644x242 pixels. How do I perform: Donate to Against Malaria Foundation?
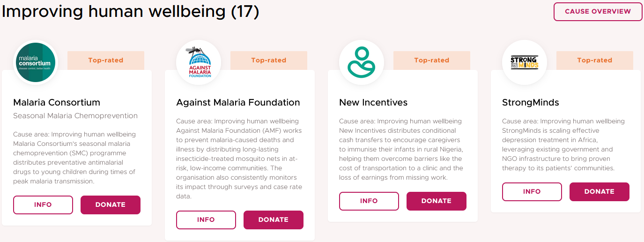coord(274,220)
